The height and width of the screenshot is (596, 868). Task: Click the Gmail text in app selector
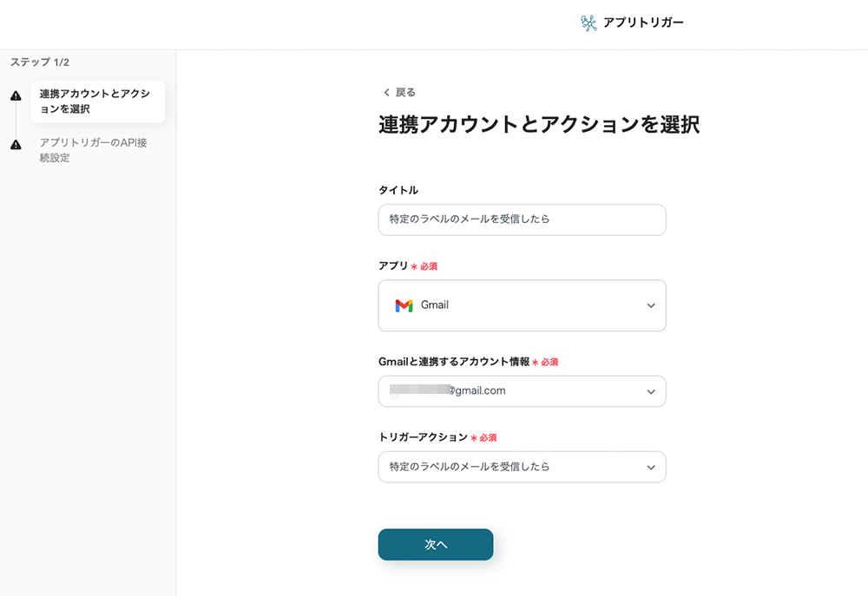coord(435,305)
